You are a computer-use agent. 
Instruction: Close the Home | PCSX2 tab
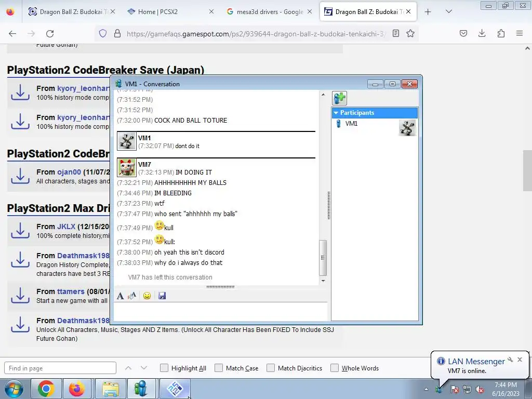[211, 11]
